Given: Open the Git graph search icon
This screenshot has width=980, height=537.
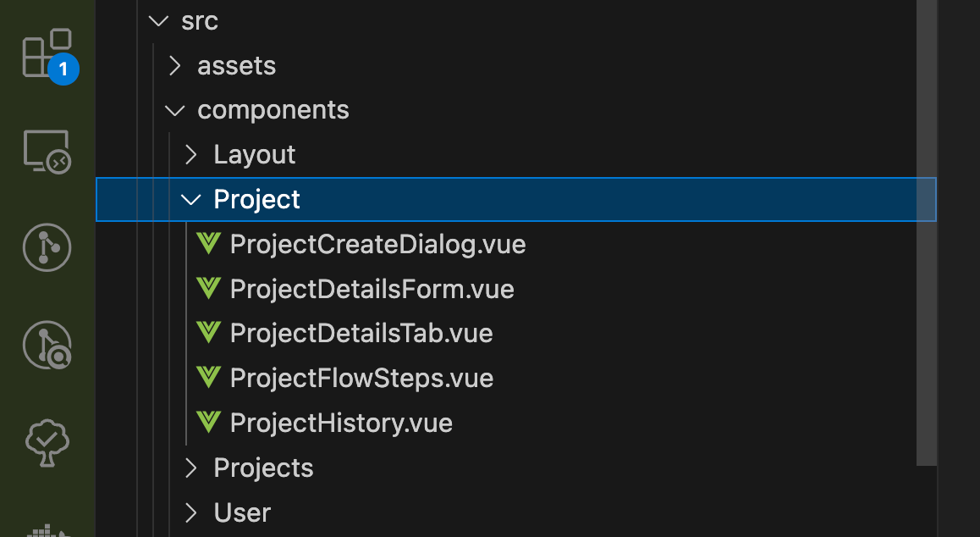Looking at the screenshot, I should point(47,345).
